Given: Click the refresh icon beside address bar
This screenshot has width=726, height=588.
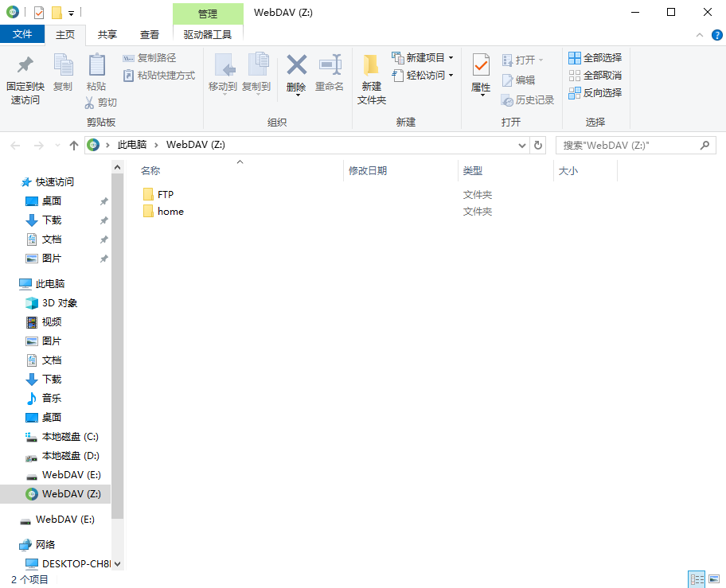Looking at the screenshot, I should click(x=538, y=146).
